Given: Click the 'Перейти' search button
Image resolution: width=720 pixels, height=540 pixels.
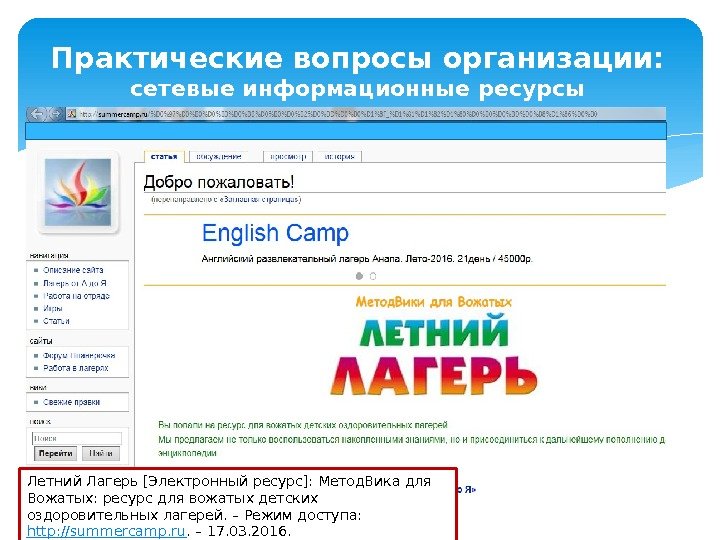Looking at the screenshot, I should (x=56, y=453).
